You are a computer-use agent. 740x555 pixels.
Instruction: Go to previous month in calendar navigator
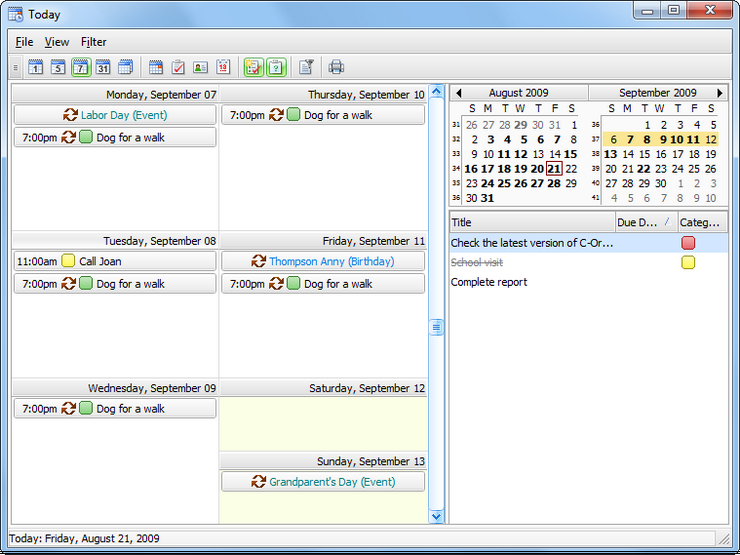click(458, 93)
